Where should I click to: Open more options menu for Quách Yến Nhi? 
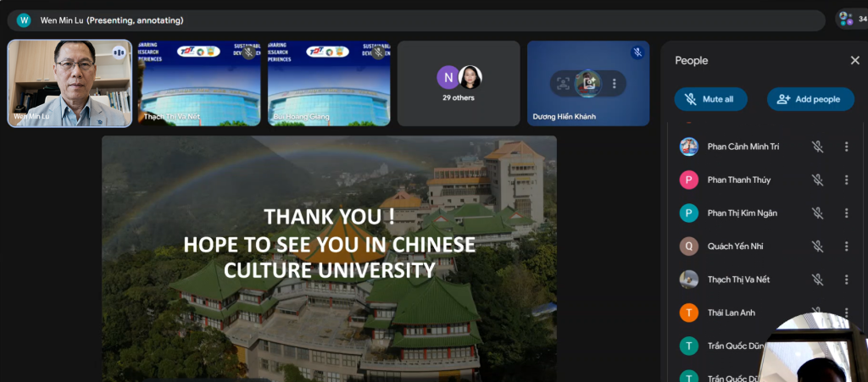click(846, 246)
